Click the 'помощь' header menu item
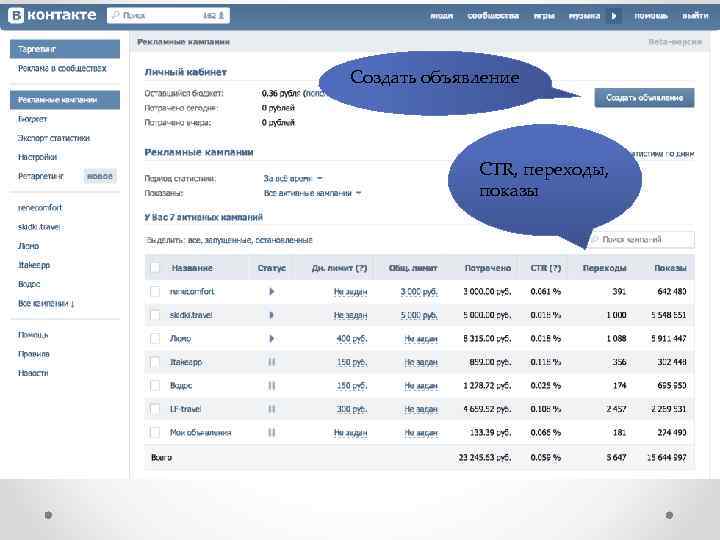 (651, 16)
